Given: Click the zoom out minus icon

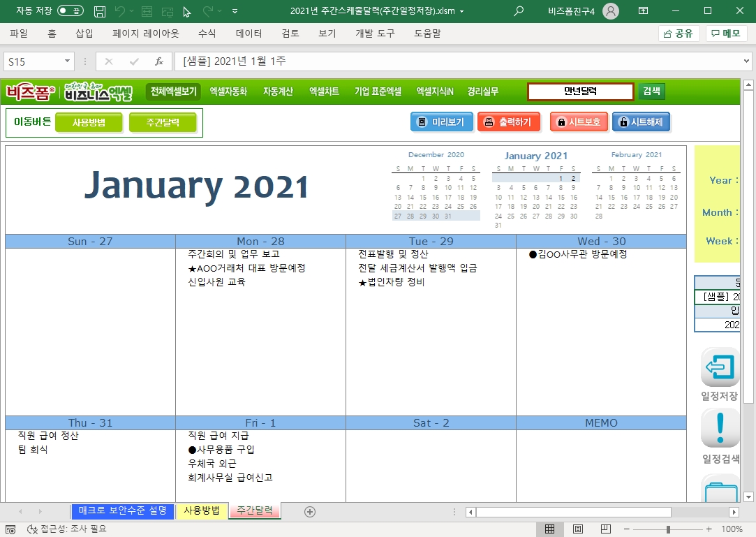Looking at the screenshot, I should tap(626, 529).
